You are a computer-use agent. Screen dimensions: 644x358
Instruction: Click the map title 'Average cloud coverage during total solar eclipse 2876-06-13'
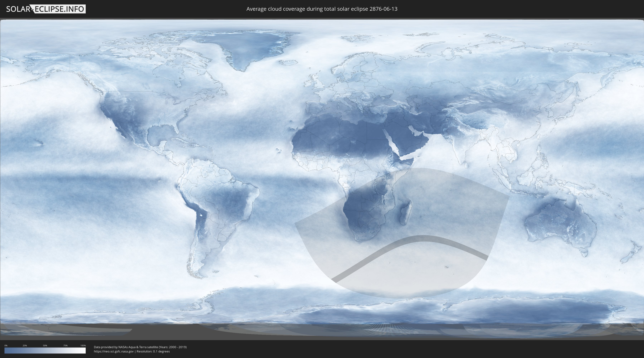point(322,9)
